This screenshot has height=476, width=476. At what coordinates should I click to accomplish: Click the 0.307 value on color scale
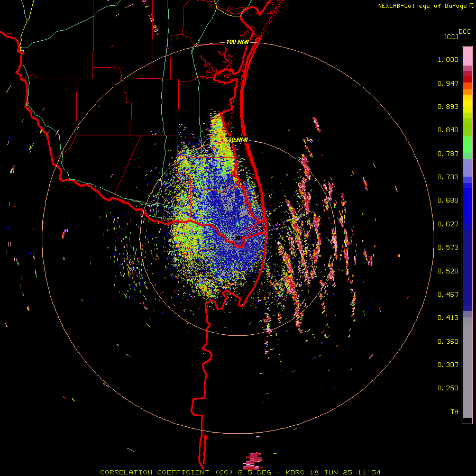pos(448,365)
